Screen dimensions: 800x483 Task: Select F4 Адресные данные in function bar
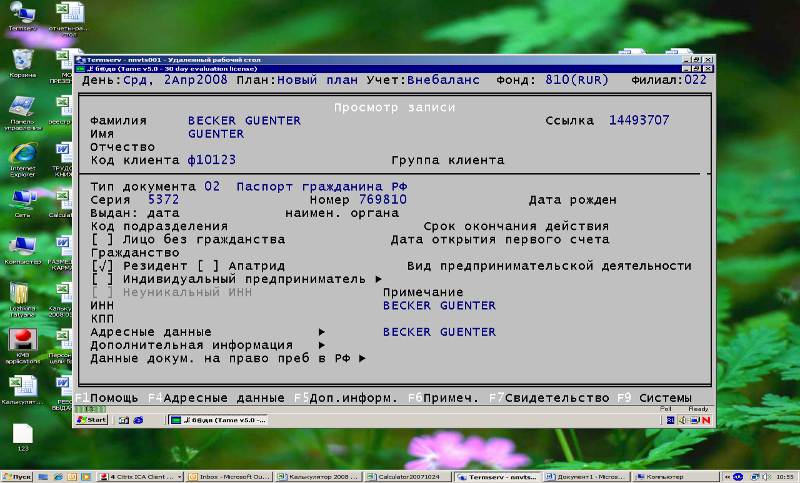216,398
